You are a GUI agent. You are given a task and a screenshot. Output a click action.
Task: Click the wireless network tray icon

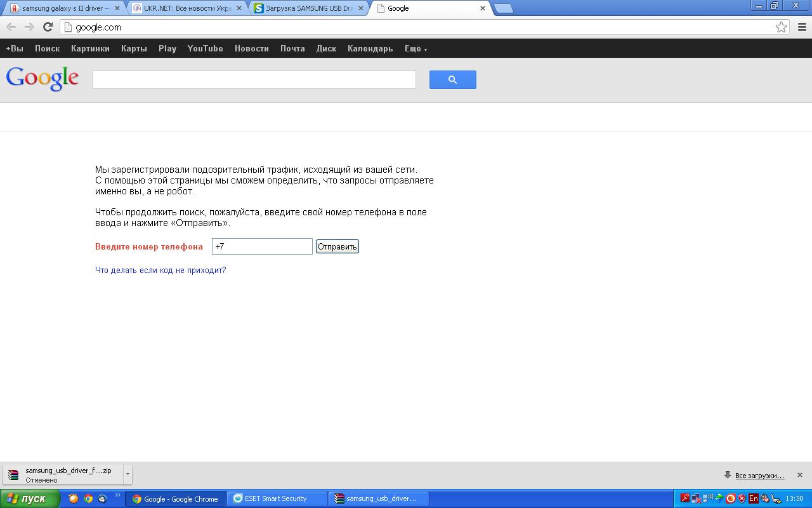tap(708, 498)
